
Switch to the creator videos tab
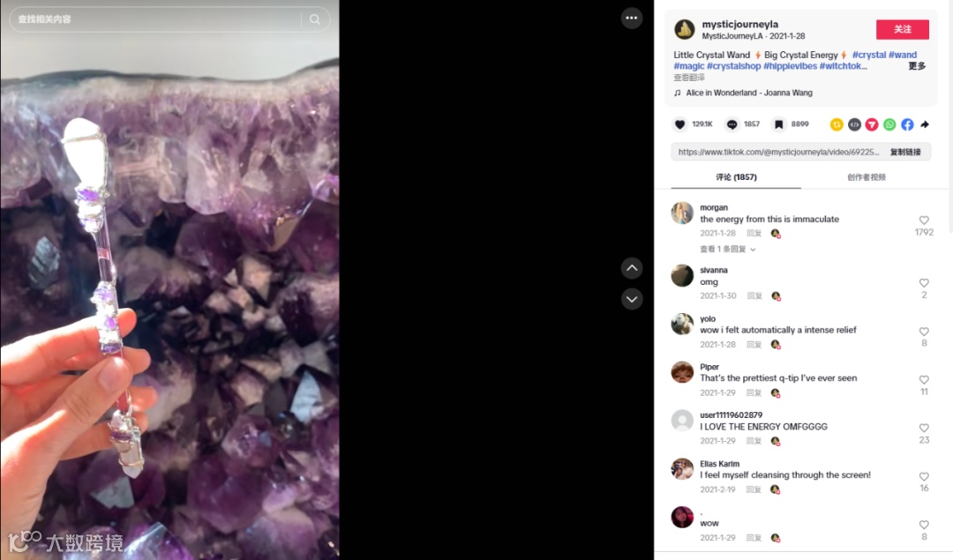coord(867,177)
